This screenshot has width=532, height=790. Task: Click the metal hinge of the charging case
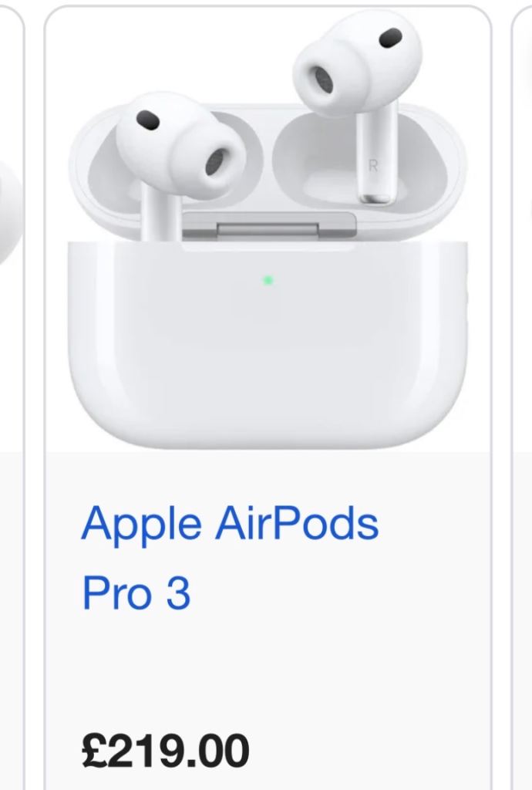(x=269, y=225)
